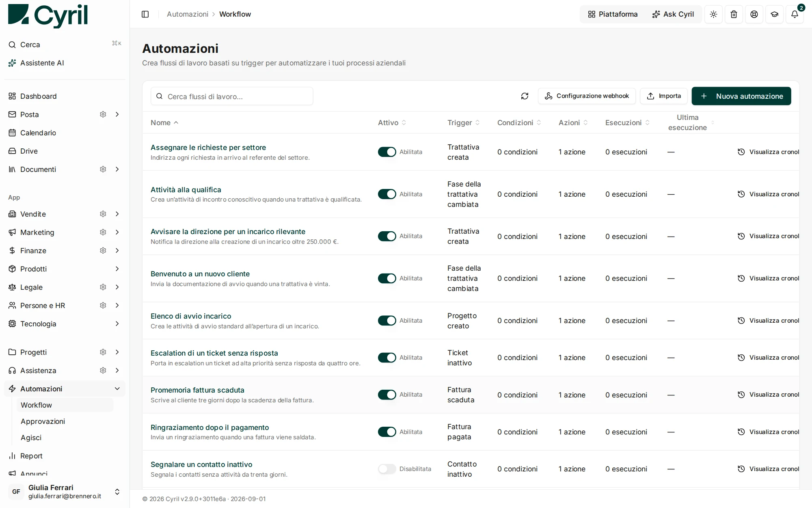Disable Ringraziamento dopo il pagamento toggle

point(387,432)
